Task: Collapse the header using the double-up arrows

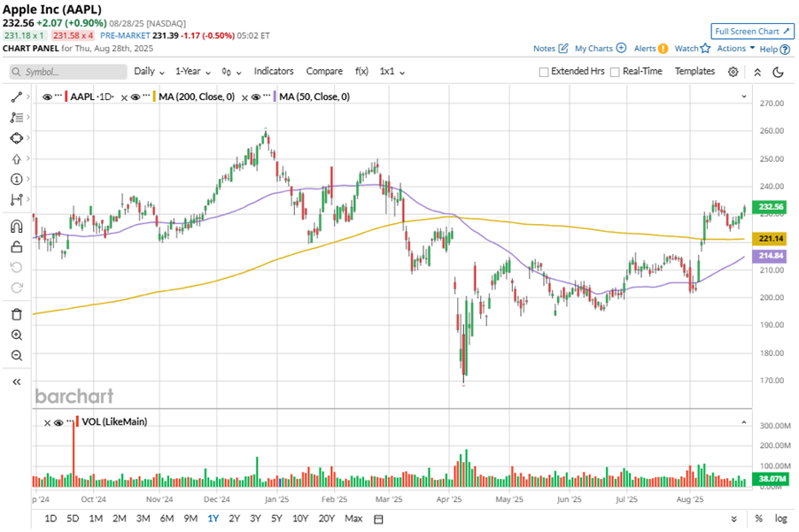Action: tap(757, 73)
